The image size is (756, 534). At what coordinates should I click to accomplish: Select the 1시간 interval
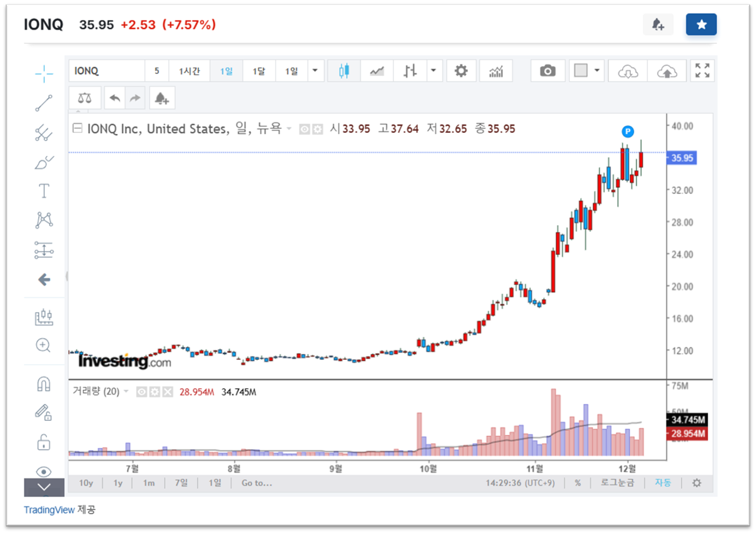[x=190, y=71]
